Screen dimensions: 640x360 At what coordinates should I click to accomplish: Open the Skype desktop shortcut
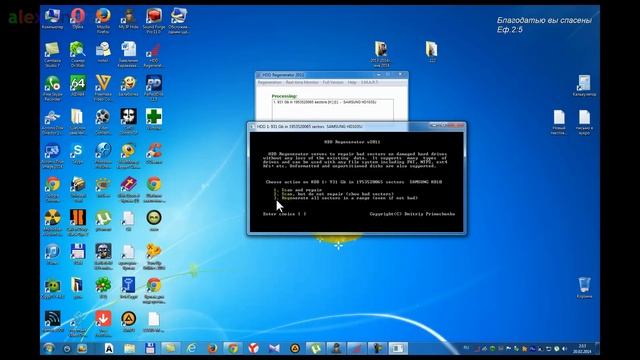[x=78, y=153]
